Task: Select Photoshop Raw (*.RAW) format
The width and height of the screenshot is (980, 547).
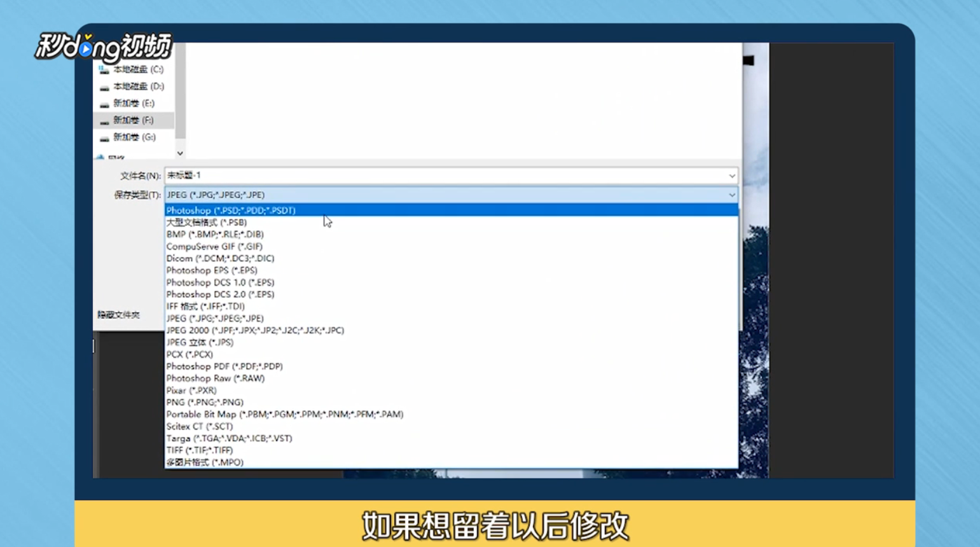Action: click(451, 378)
